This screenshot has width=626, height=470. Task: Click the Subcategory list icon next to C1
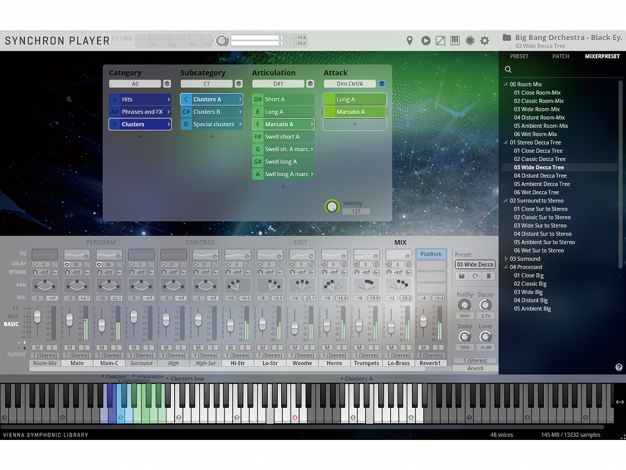(238, 84)
